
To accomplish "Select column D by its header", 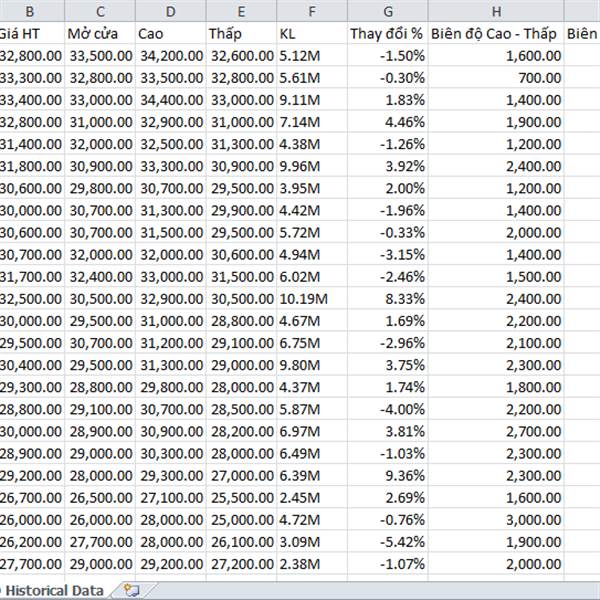I will pos(170,12).
